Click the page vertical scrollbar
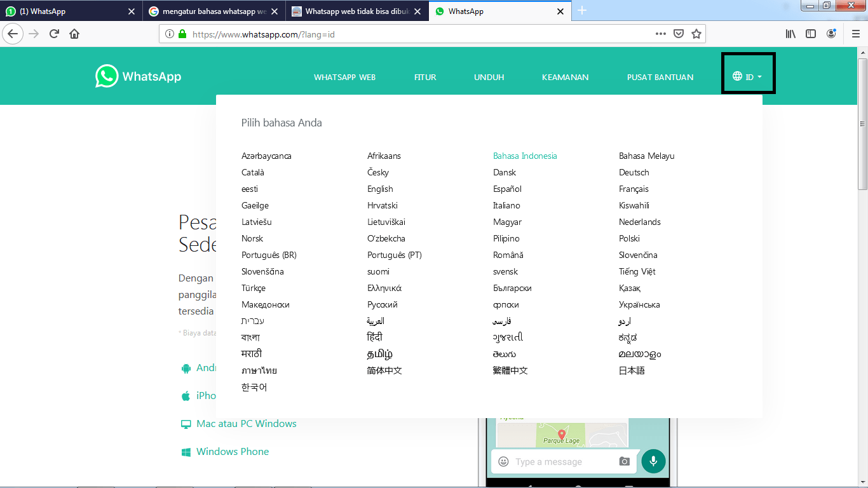This screenshot has height=488, width=868. coord(862,254)
